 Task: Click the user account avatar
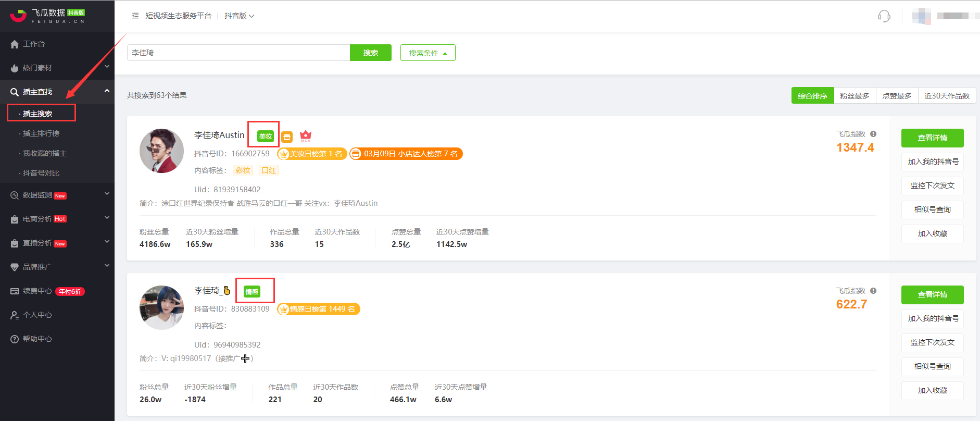pos(921,16)
